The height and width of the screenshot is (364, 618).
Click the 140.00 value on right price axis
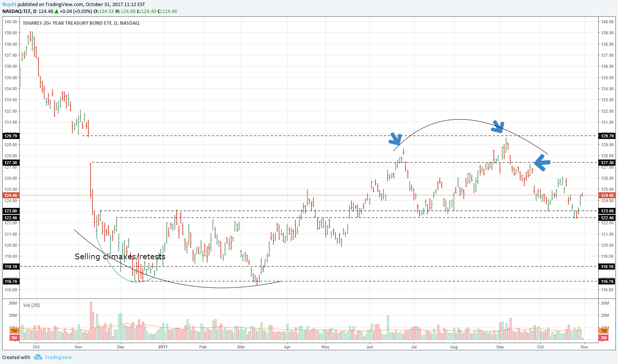pyautogui.click(x=607, y=22)
